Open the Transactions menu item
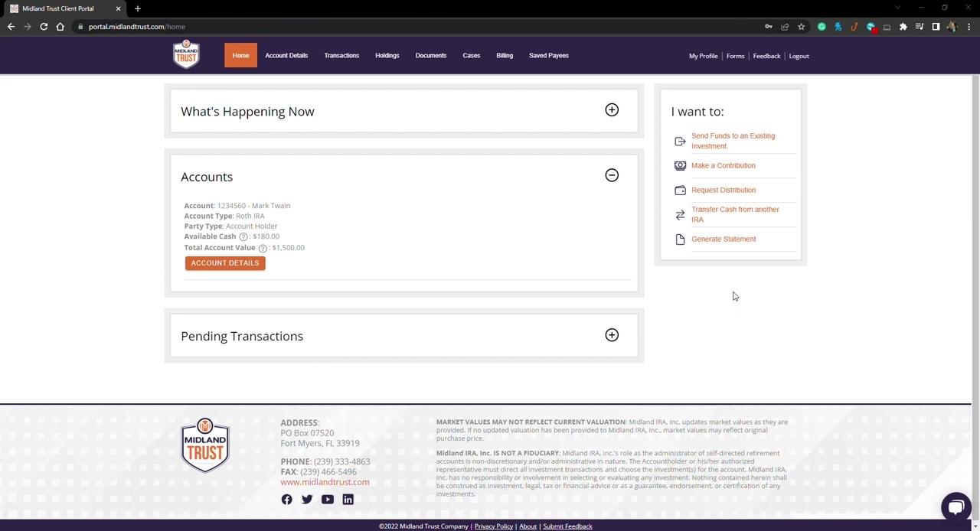The width and height of the screenshot is (980, 531). pyautogui.click(x=341, y=56)
